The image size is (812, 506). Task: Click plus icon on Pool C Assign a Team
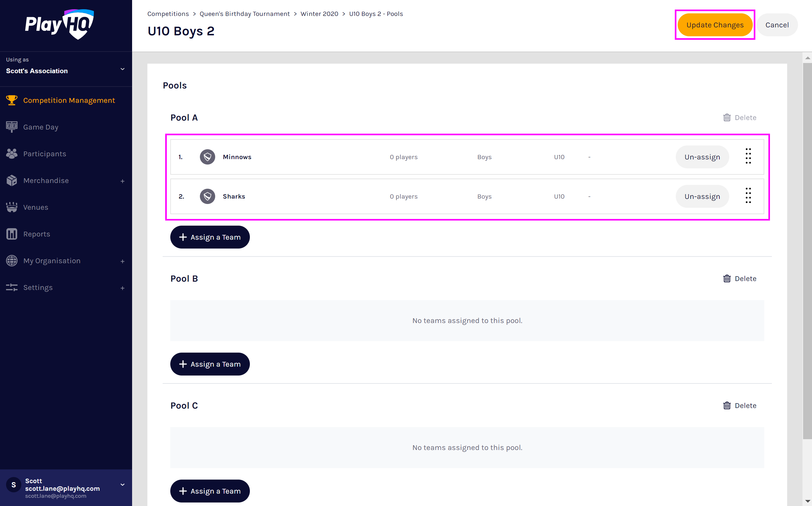183,491
